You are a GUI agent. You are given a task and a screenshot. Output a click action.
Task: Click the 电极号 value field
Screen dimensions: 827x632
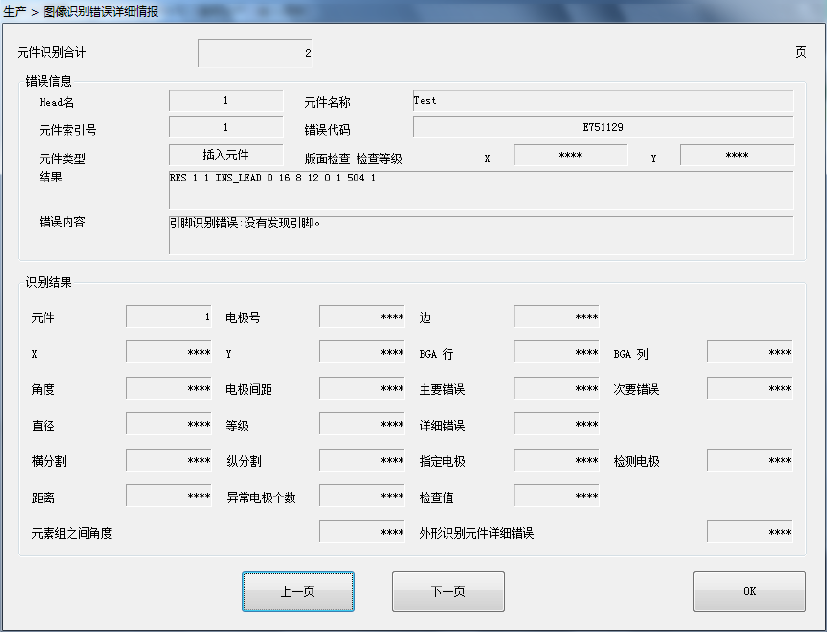click(x=362, y=317)
